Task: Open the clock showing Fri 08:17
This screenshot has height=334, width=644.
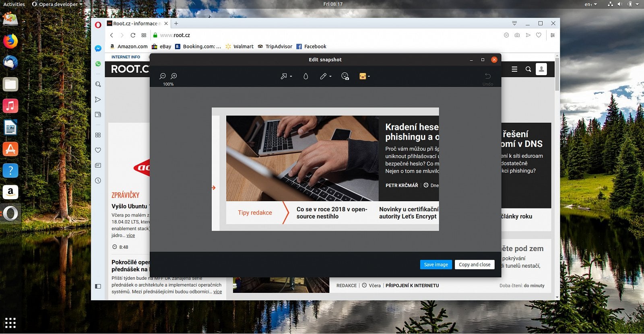Action: (x=333, y=4)
